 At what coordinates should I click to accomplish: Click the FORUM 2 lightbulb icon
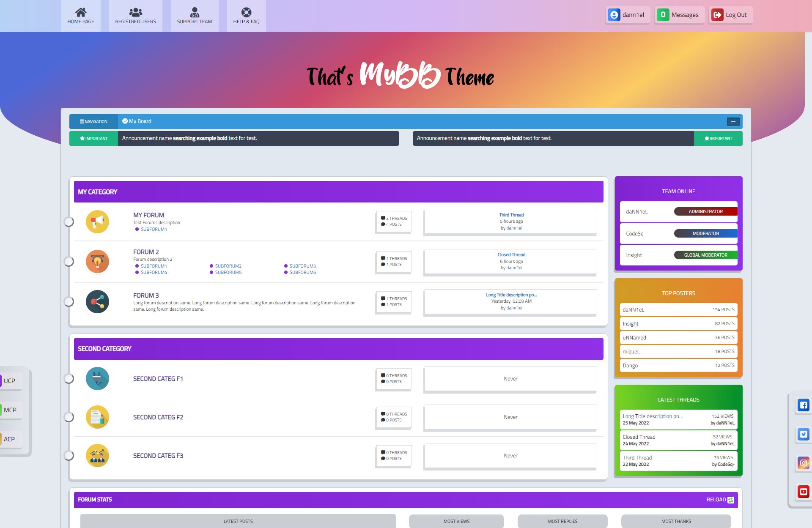pyautogui.click(x=97, y=261)
